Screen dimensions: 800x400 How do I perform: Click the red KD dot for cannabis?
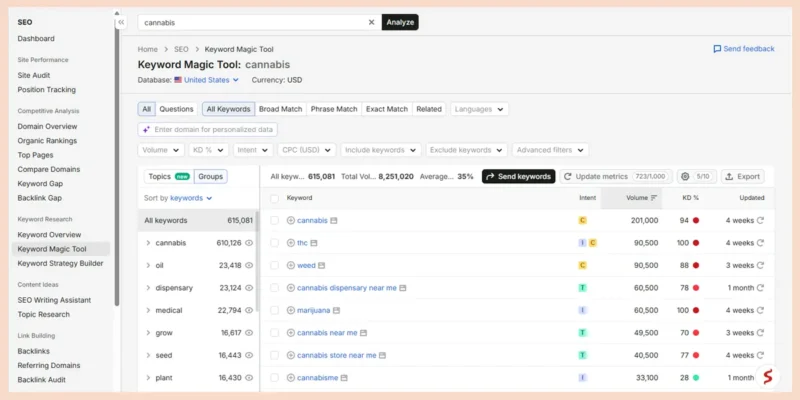(x=696, y=220)
